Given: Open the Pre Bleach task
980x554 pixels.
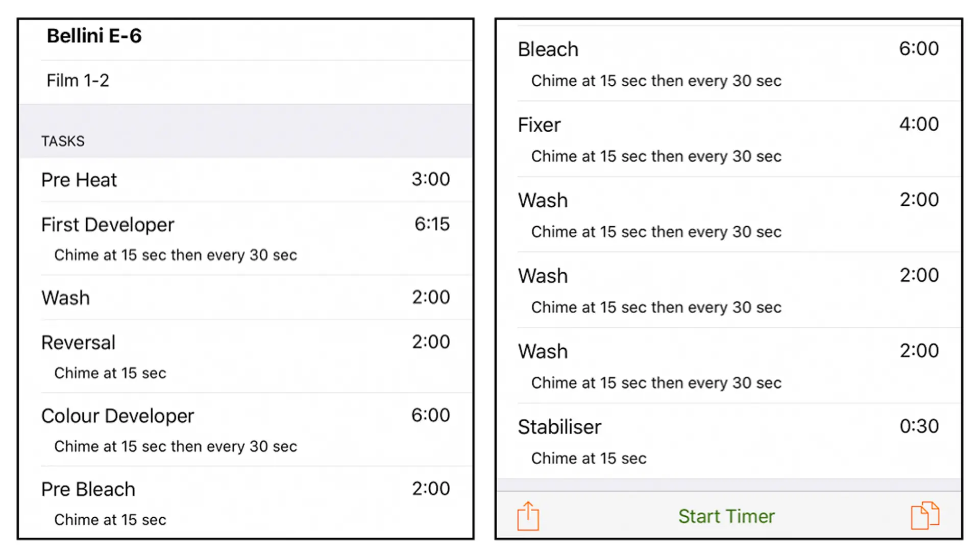Looking at the screenshot, I should tap(246, 502).
